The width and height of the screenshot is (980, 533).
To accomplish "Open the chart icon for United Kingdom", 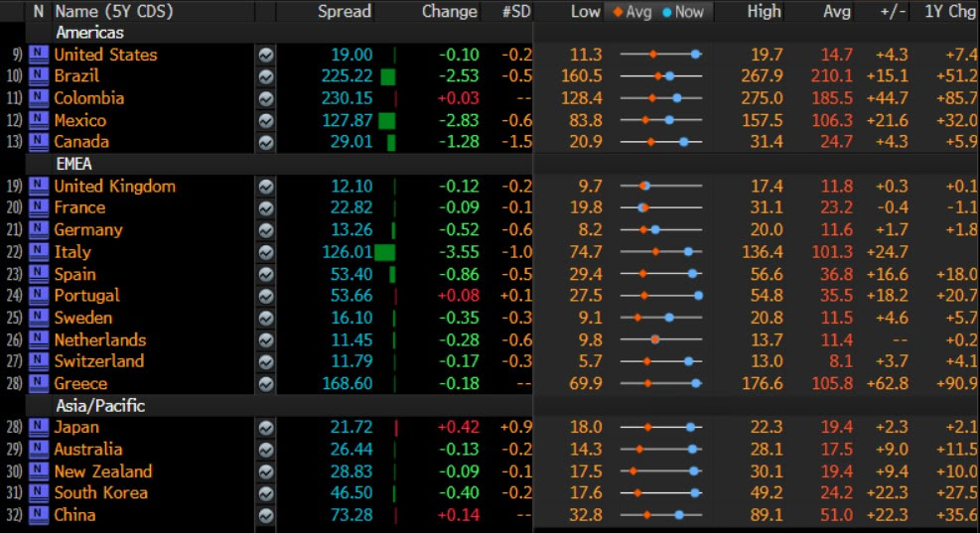I will [x=266, y=187].
